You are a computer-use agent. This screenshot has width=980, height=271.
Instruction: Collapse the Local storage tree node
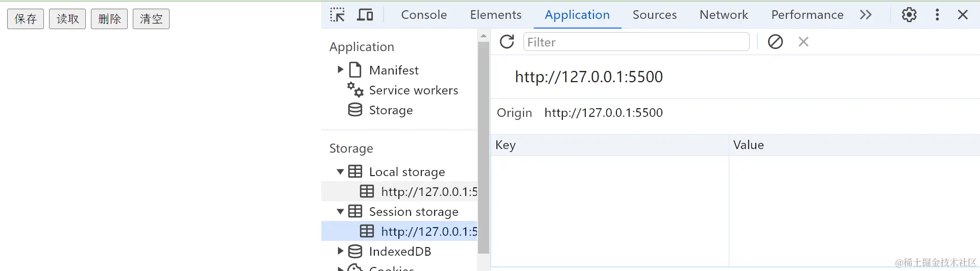click(x=340, y=172)
